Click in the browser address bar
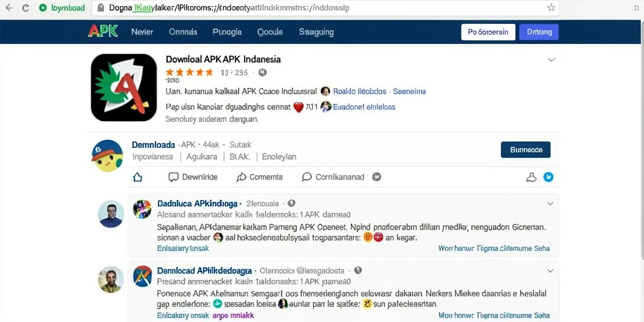This screenshot has width=644, height=322. click(325, 8)
